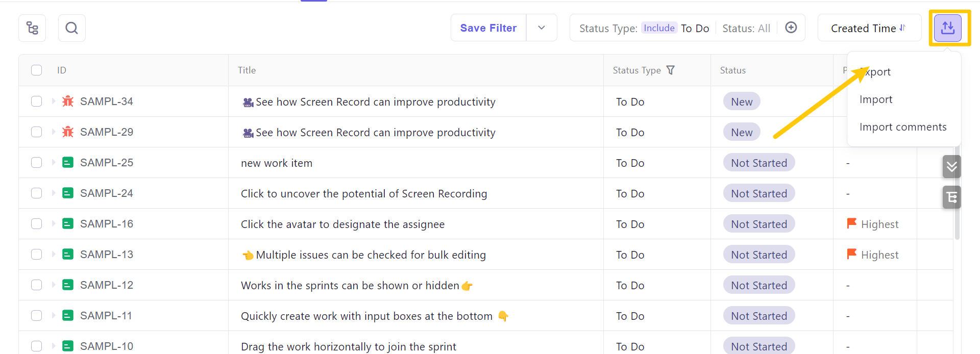
Task: Click the Status Type column filter icon
Action: pos(671,70)
